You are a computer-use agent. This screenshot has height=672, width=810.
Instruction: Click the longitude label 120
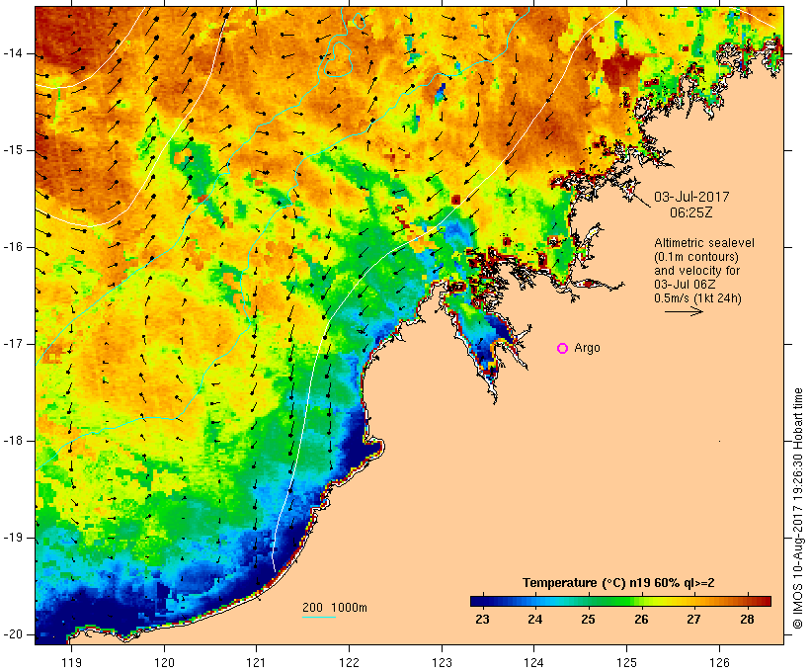click(x=164, y=662)
